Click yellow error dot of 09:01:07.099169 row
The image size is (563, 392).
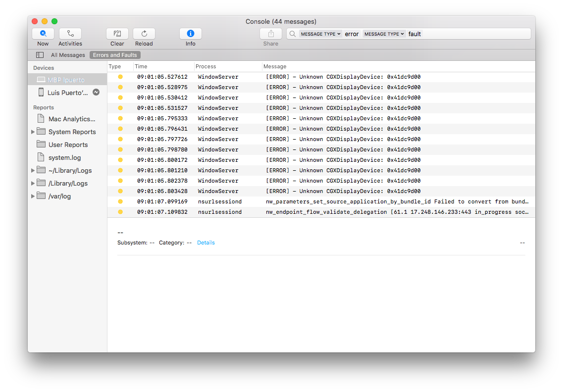tap(120, 202)
